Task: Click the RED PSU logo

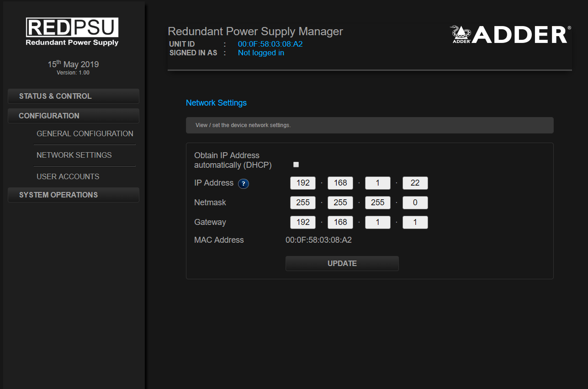Action: coord(72,32)
